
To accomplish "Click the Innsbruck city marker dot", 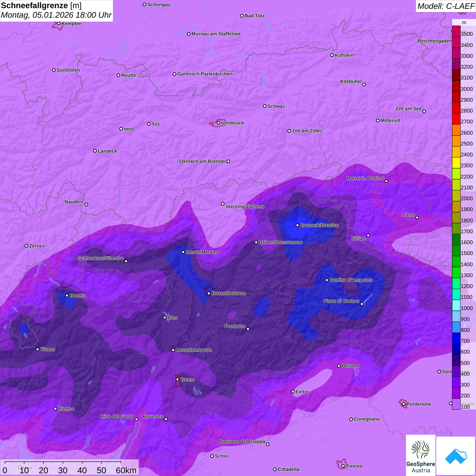I will click(x=218, y=123).
